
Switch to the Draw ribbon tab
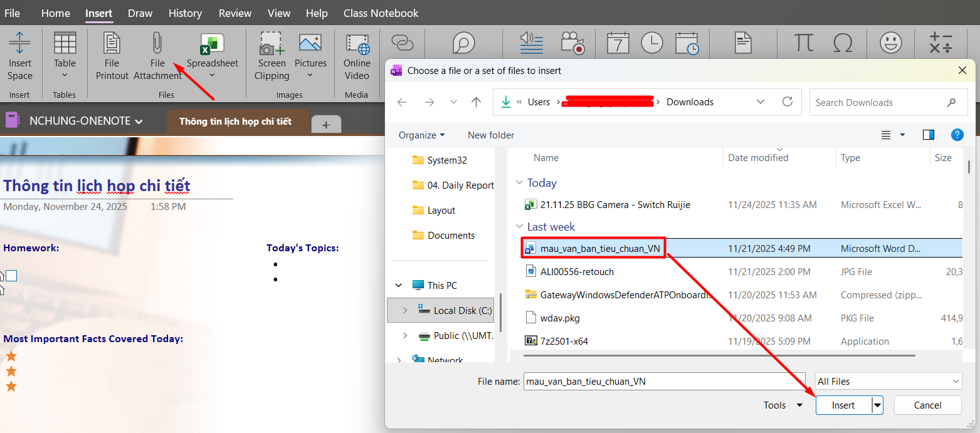tap(140, 13)
